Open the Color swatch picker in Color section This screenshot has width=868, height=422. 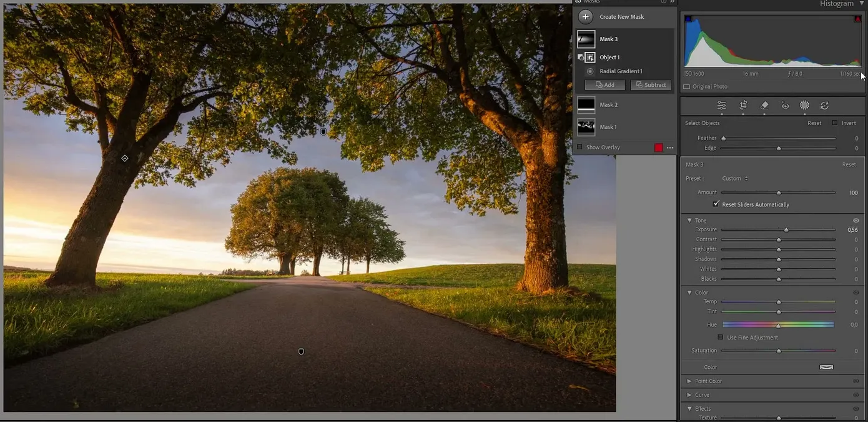pos(826,367)
